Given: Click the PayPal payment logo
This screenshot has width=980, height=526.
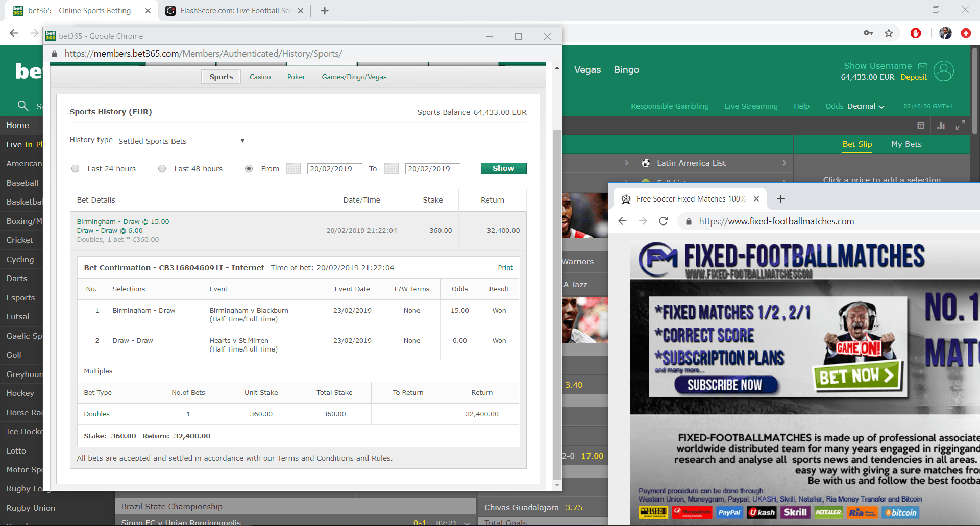Looking at the screenshot, I should click(729, 512).
